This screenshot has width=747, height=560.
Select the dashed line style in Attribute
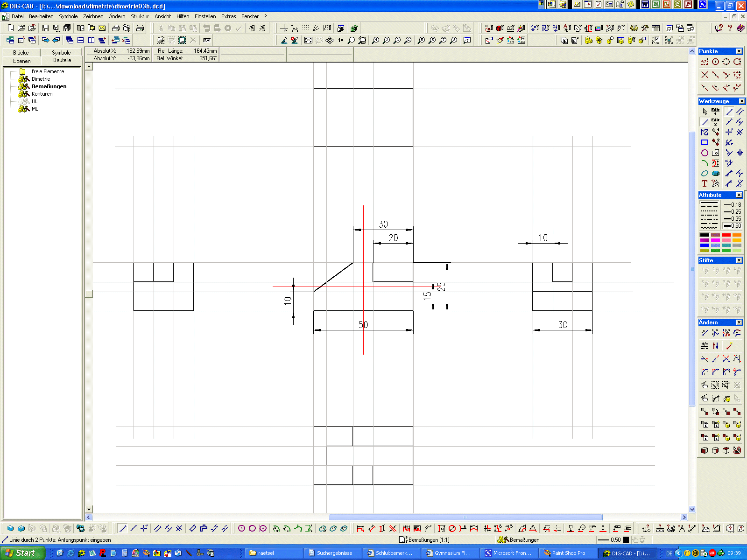click(x=709, y=206)
